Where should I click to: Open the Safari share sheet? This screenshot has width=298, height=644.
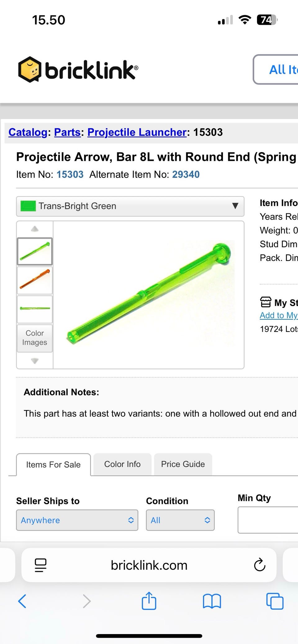(x=149, y=601)
